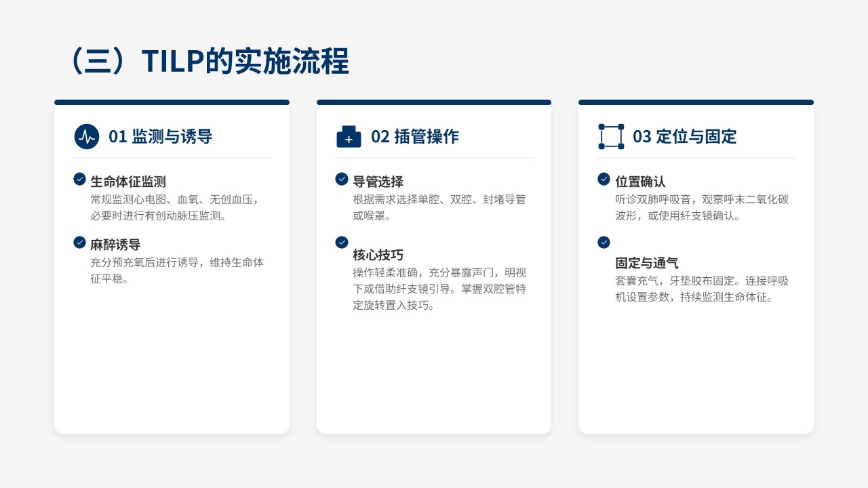
Task: Click the checkmark icon next to 位置确认
Action: click(x=604, y=179)
